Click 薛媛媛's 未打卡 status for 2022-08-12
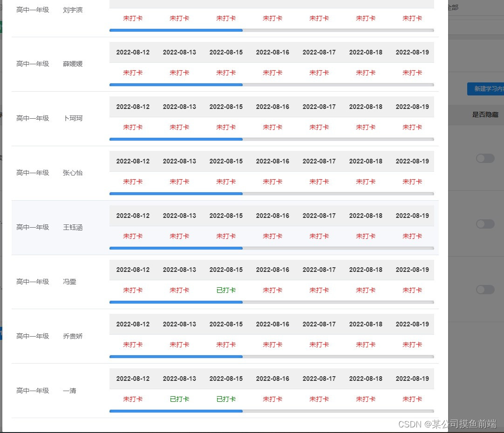The image size is (504, 433). coord(133,73)
